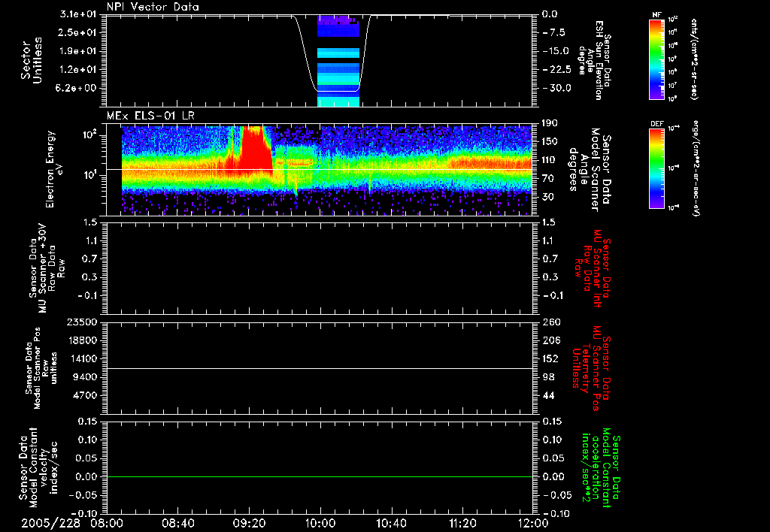Click the green zero line in velocity panel

tap(320, 476)
